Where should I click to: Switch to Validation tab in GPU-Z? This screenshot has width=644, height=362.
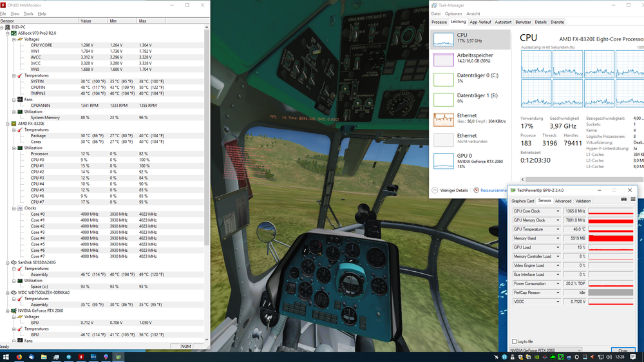click(583, 201)
